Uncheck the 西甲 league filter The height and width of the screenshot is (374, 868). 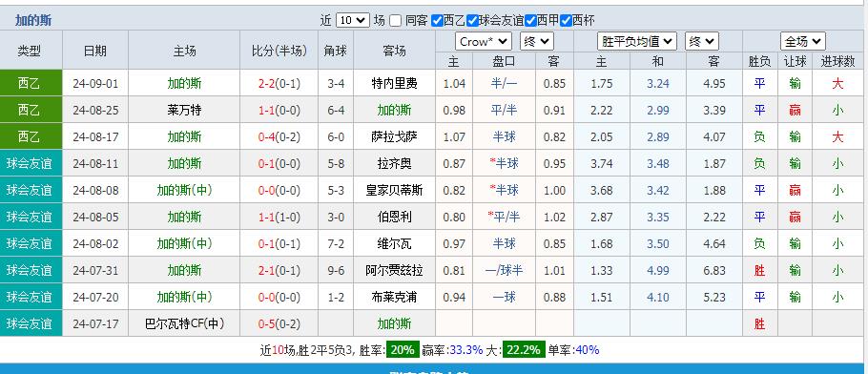coord(530,20)
